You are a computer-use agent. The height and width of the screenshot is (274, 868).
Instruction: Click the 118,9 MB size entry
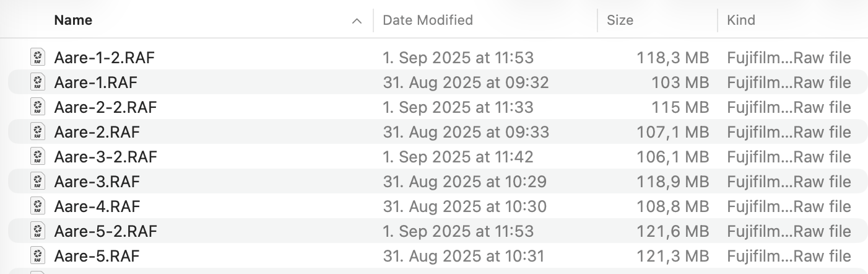pos(672,182)
